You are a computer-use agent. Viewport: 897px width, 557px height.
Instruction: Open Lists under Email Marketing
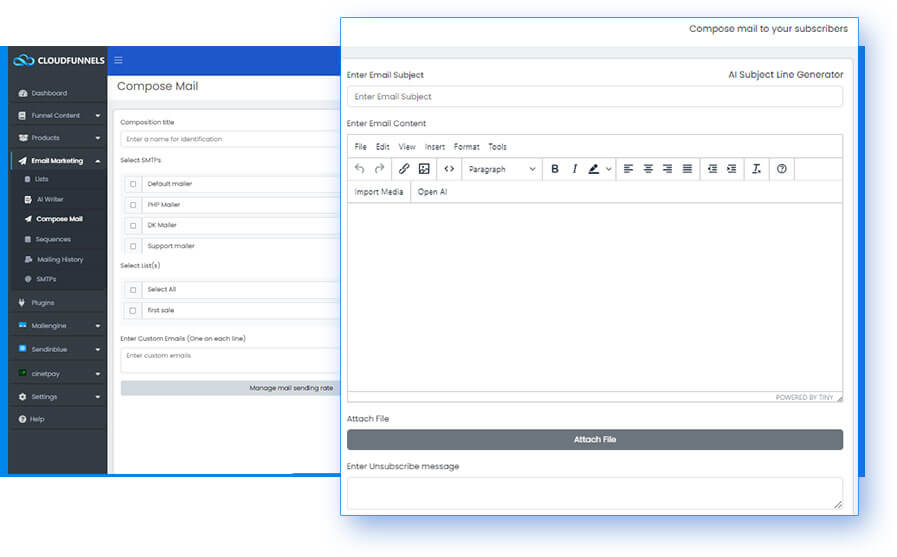pyautogui.click(x=41, y=179)
